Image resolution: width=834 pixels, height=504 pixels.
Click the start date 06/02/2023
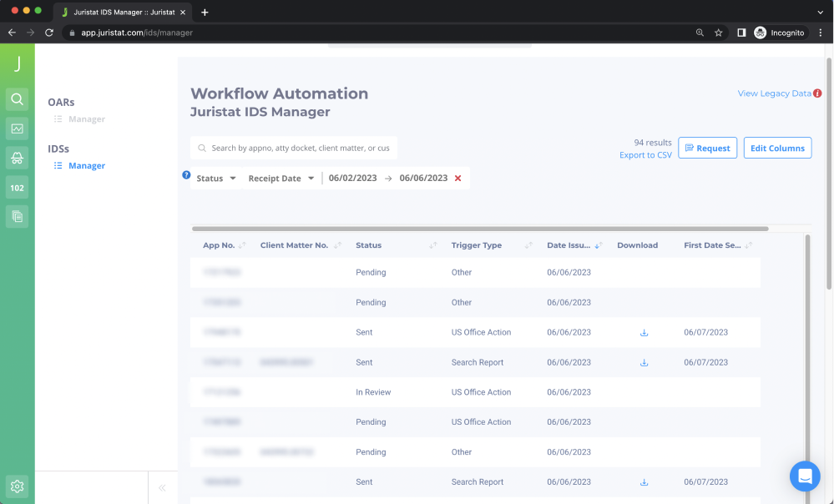(352, 178)
